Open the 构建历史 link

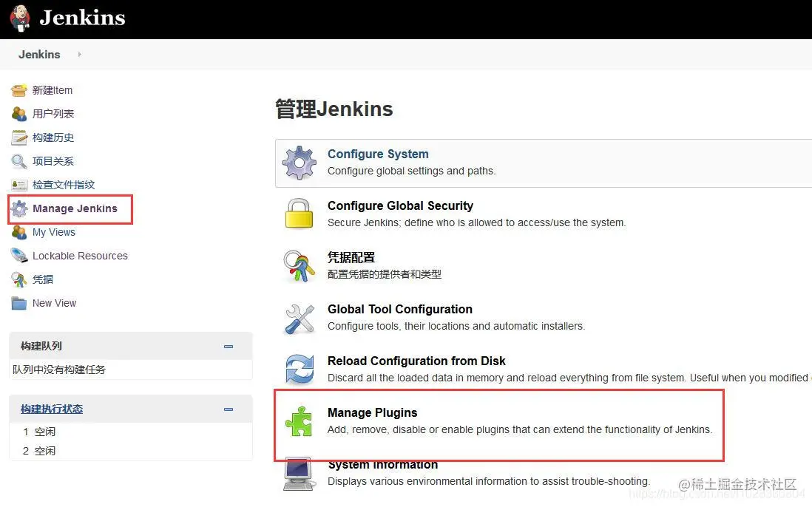53,137
